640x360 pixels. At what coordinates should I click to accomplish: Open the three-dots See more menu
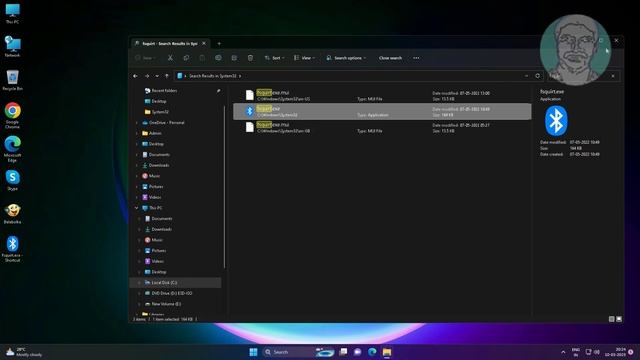(416, 58)
